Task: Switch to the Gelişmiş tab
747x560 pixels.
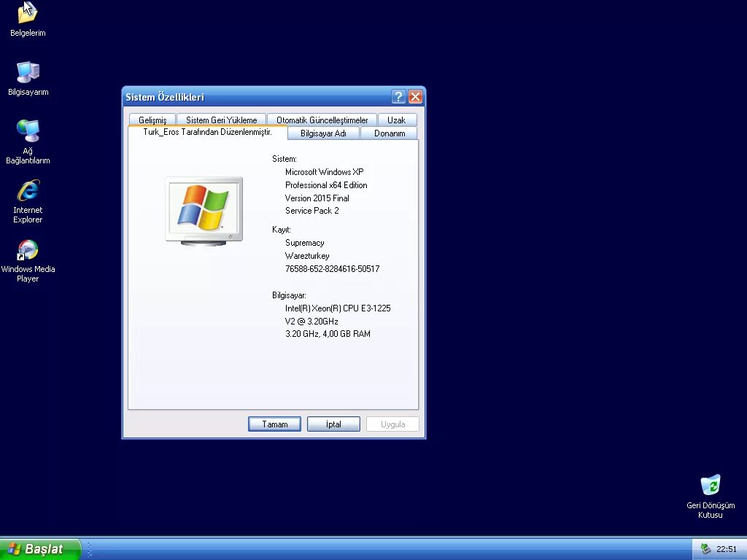Action: point(152,120)
